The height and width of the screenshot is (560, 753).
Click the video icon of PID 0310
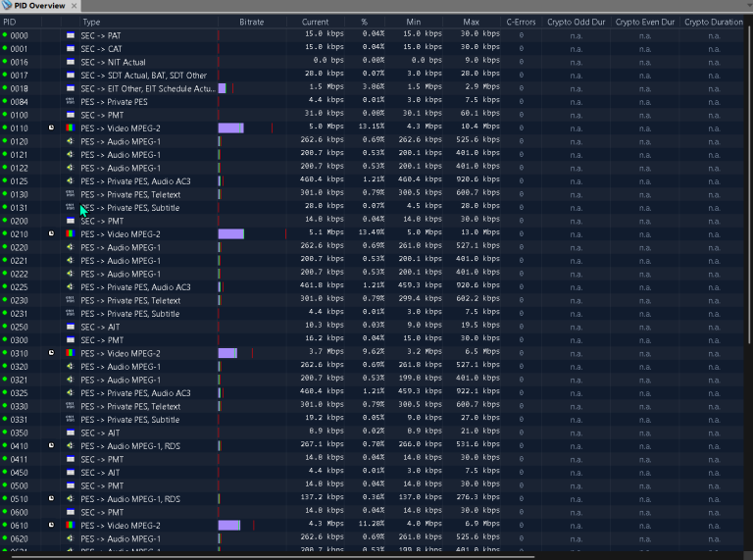tap(71, 353)
